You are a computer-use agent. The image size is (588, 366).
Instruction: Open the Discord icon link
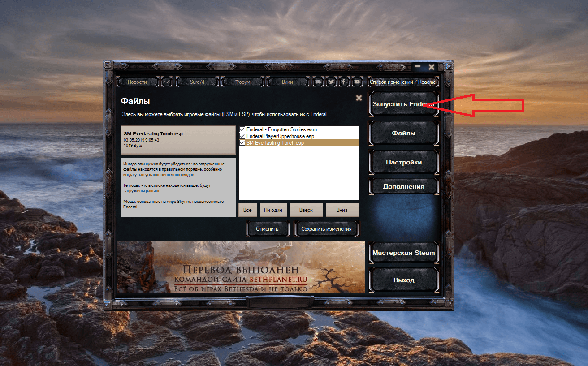point(318,82)
